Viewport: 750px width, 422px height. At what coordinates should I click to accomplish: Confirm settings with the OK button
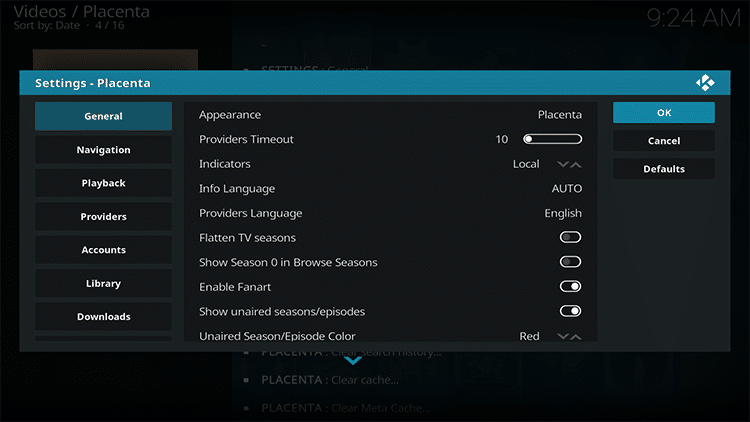pos(664,112)
